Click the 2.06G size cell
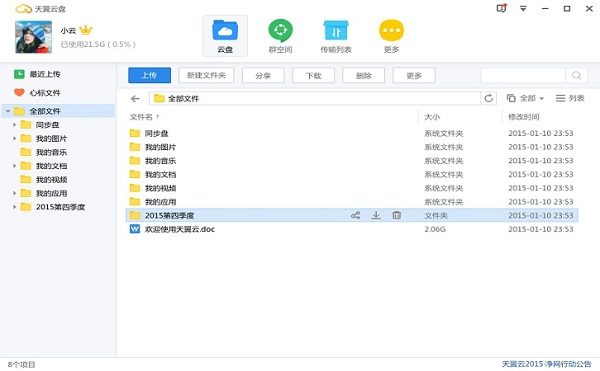Screen dimensions: 600x371 [x=435, y=229]
